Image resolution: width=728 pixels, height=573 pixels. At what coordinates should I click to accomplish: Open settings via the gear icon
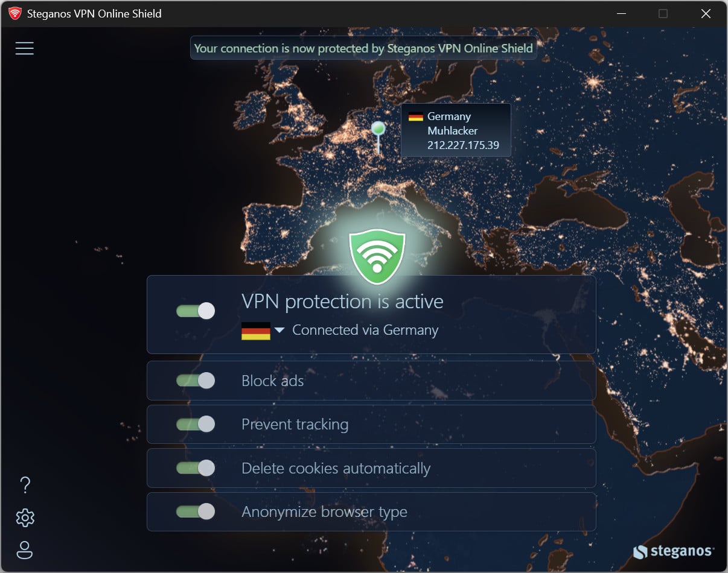25,518
